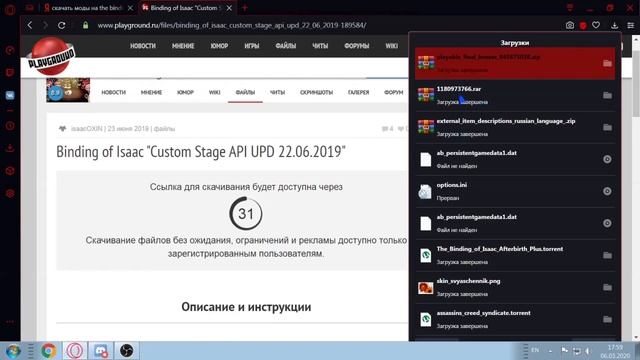Retry the lower ab_persistentgamedata1.dat download

pos(607,223)
